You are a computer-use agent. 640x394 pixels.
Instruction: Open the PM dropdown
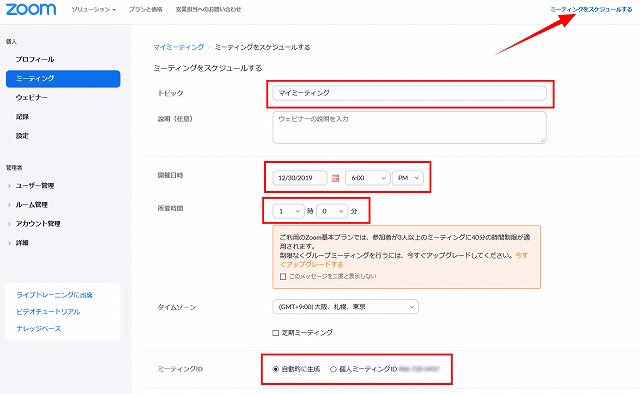coord(408,178)
